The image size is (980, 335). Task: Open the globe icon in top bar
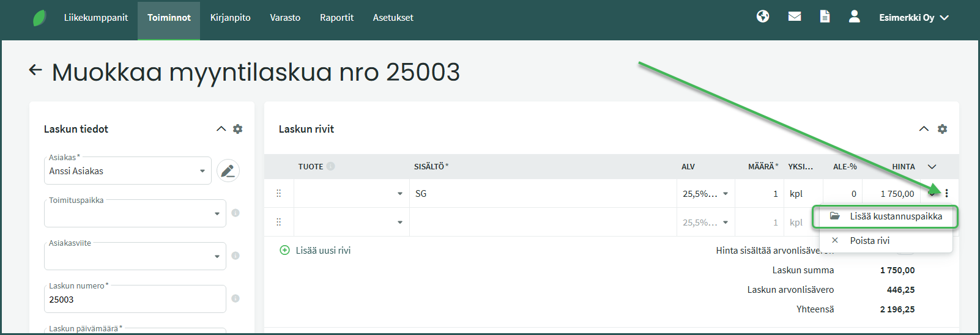tap(763, 17)
